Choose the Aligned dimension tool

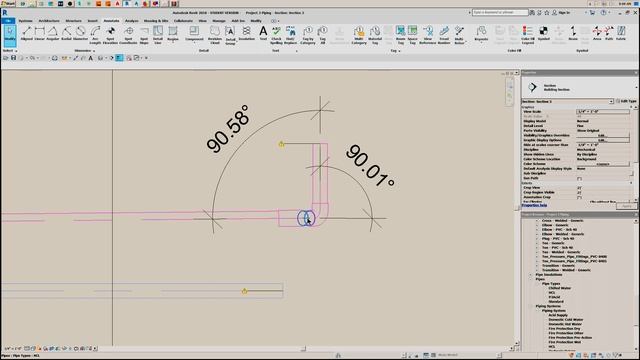click(x=27, y=33)
